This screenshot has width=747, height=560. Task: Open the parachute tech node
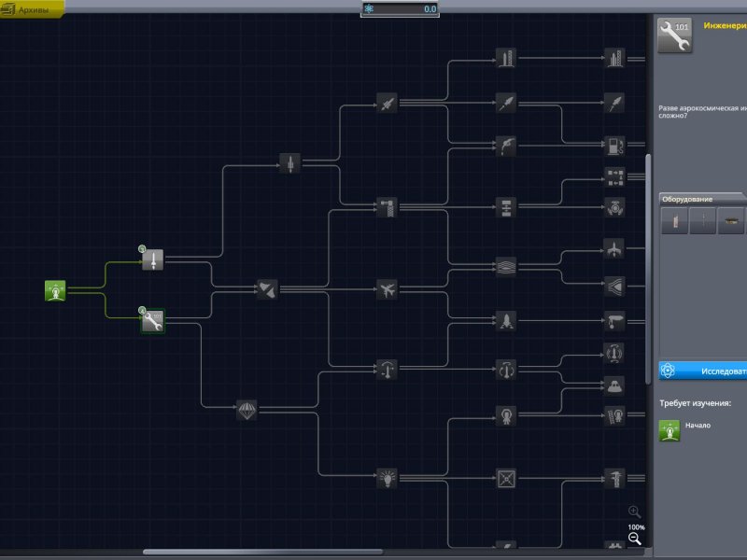point(247,409)
